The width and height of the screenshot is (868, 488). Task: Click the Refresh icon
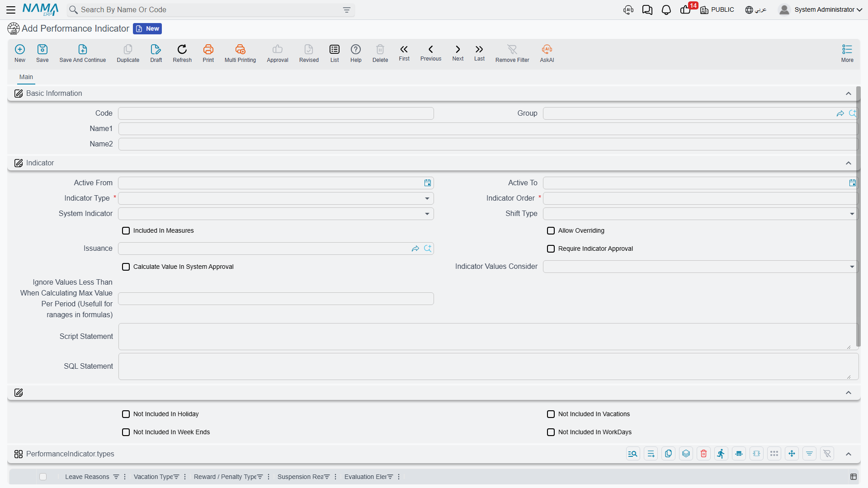tap(182, 49)
